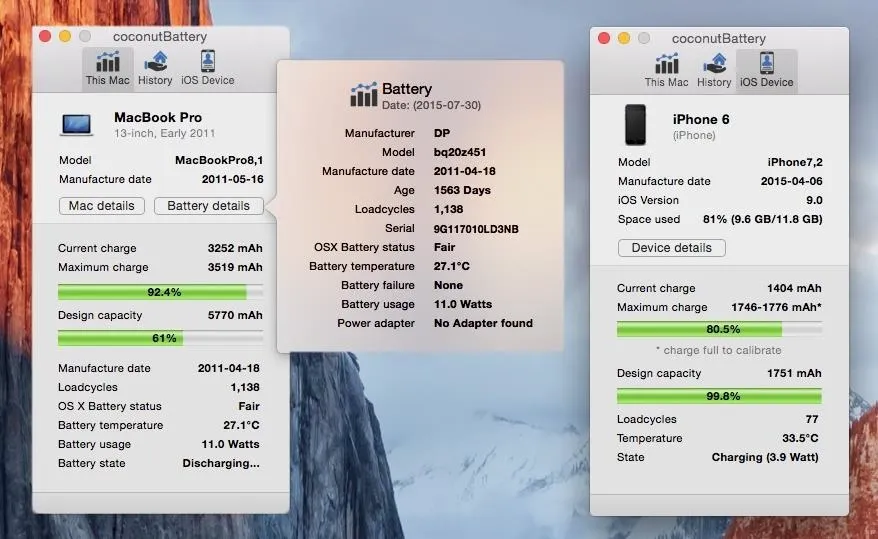This screenshot has width=878, height=539.
Task: Switch to iOS Device tab in left window
Action: 208,68
